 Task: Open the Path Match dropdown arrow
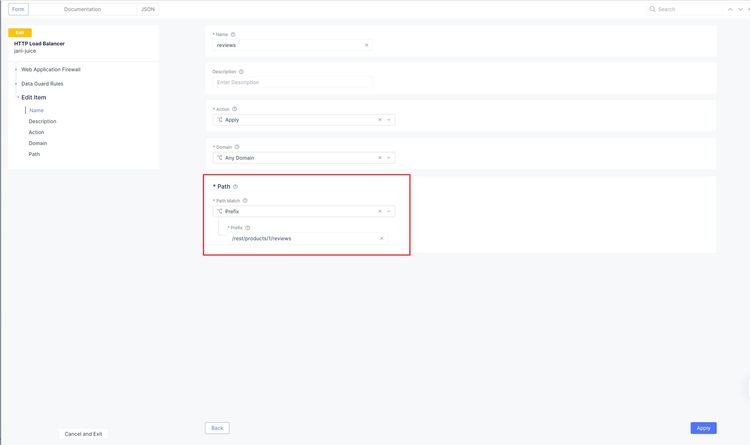(389, 212)
